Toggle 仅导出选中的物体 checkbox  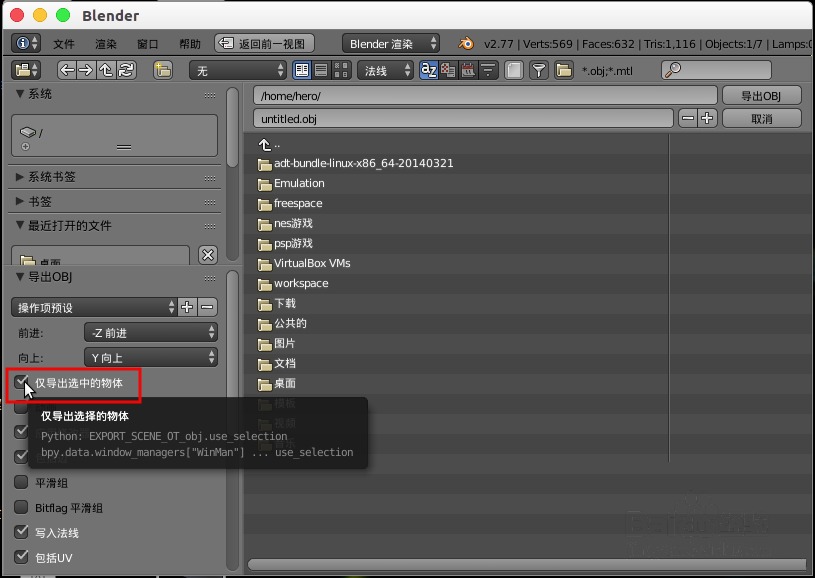[21, 382]
